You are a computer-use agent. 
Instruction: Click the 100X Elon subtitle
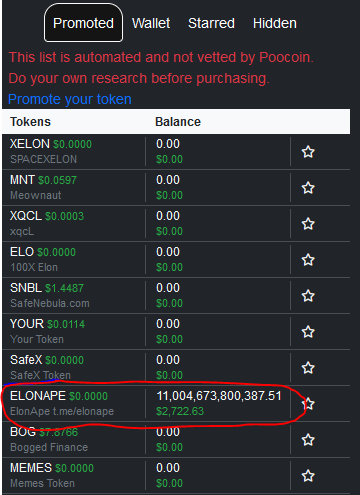(34, 267)
